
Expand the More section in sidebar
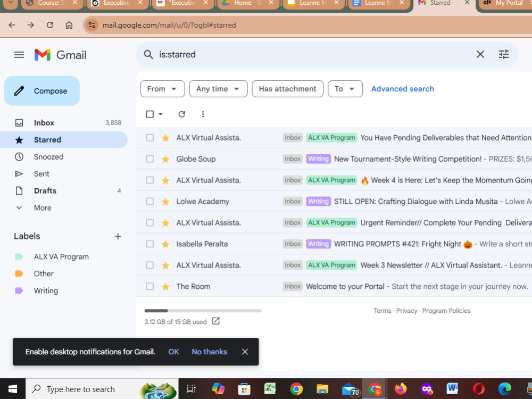pyautogui.click(x=43, y=208)
